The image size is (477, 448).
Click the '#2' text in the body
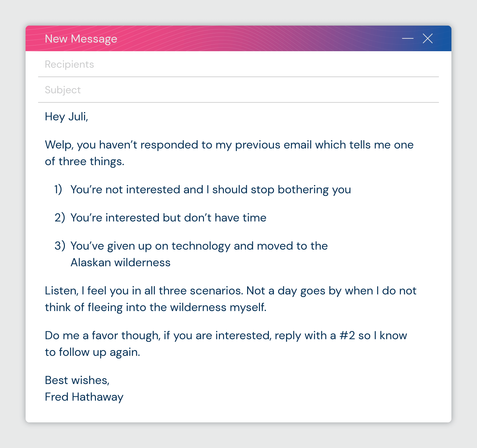[347, 335]
